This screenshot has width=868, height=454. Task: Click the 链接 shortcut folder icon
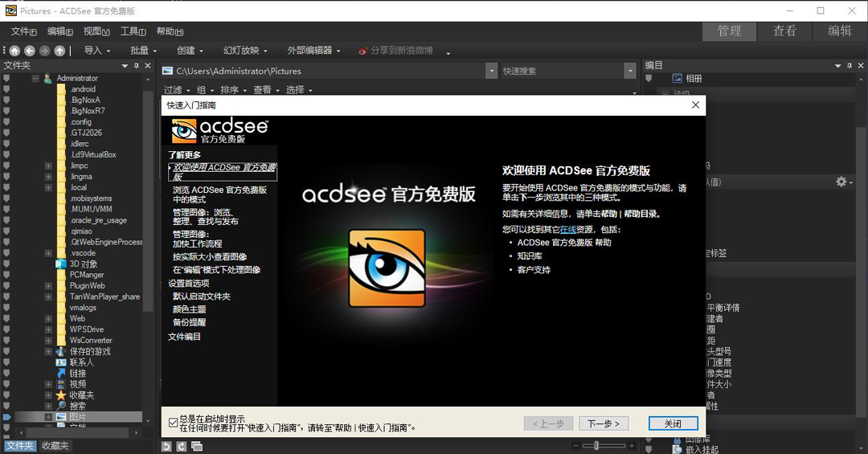(x=61, y=374)
